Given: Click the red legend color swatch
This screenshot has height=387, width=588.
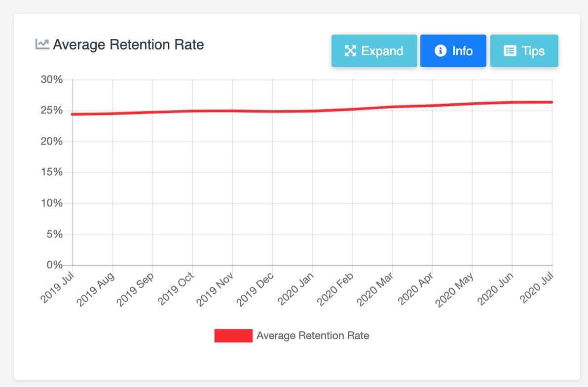Looking at the screenshot, I should coord(233,336).
